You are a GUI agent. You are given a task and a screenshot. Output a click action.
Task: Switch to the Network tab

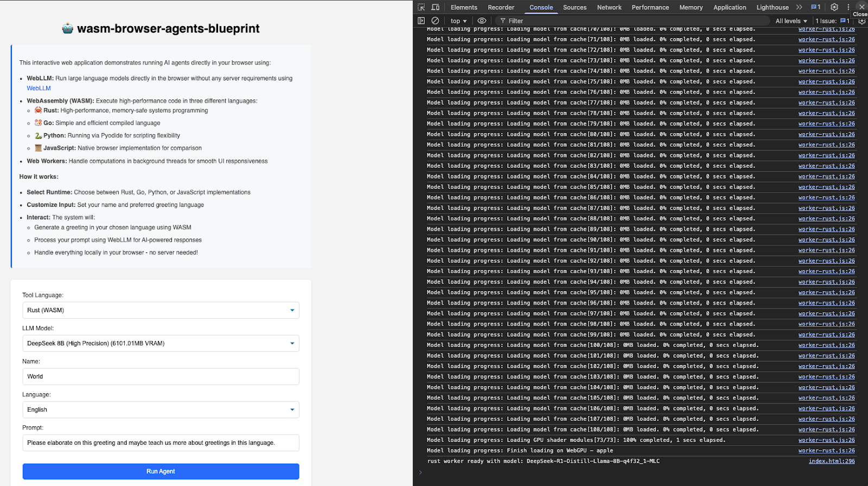(609, 8)
